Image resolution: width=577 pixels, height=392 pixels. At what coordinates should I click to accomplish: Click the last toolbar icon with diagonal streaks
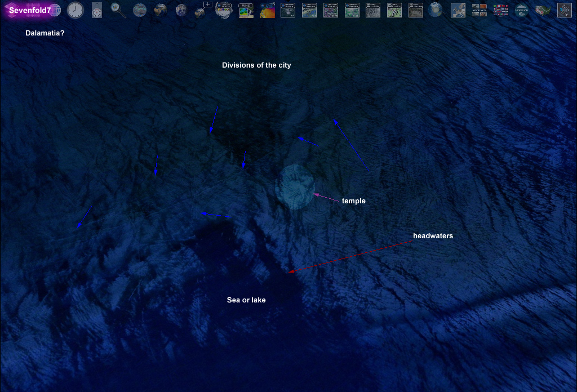point(564,10)
